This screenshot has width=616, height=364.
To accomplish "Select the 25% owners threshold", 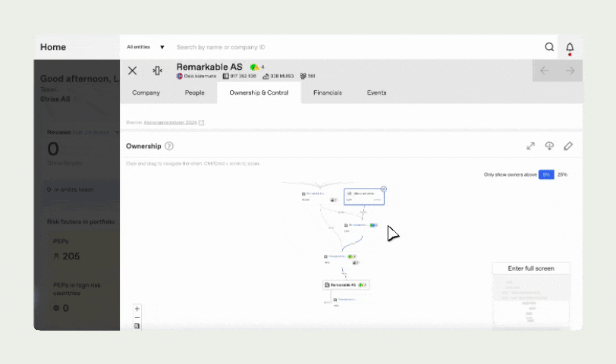I will tap(562, 174).
